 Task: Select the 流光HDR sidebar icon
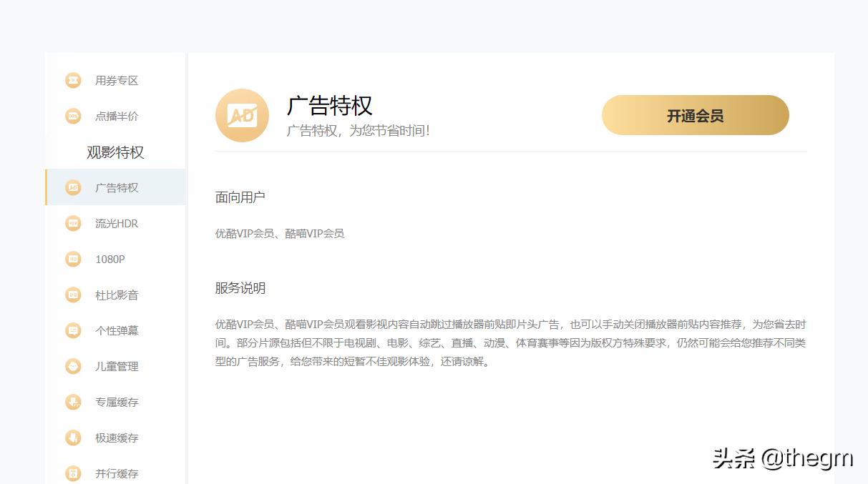(73, 223)
